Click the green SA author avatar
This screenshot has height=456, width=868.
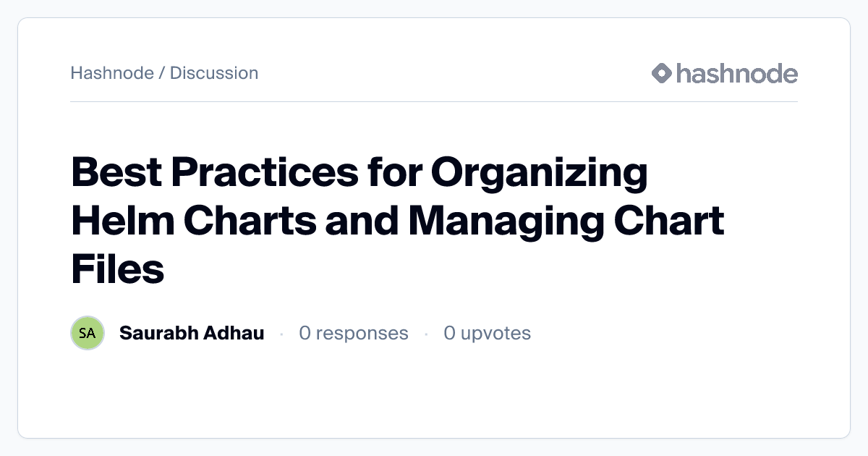click(88, 333)
